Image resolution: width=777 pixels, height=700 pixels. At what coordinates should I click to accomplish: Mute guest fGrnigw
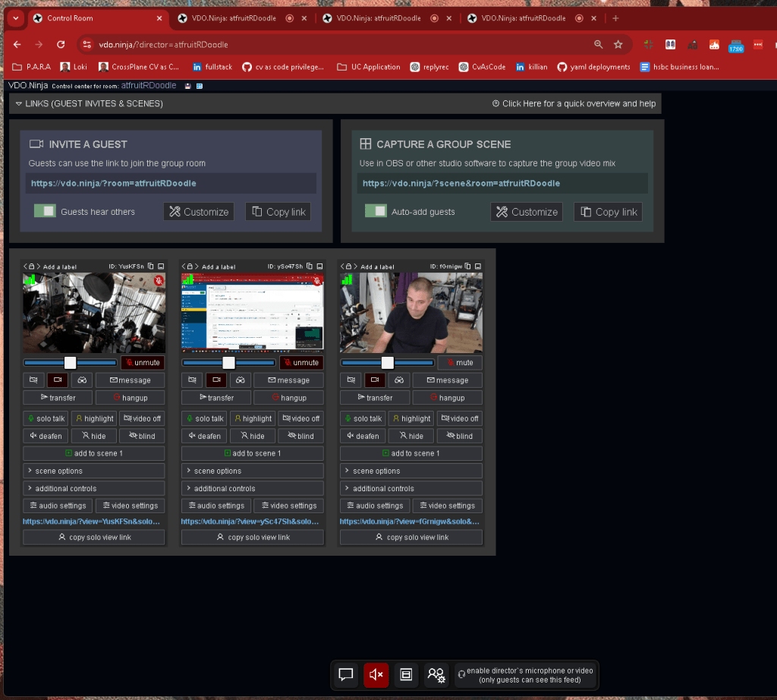[x=460, y=362]
